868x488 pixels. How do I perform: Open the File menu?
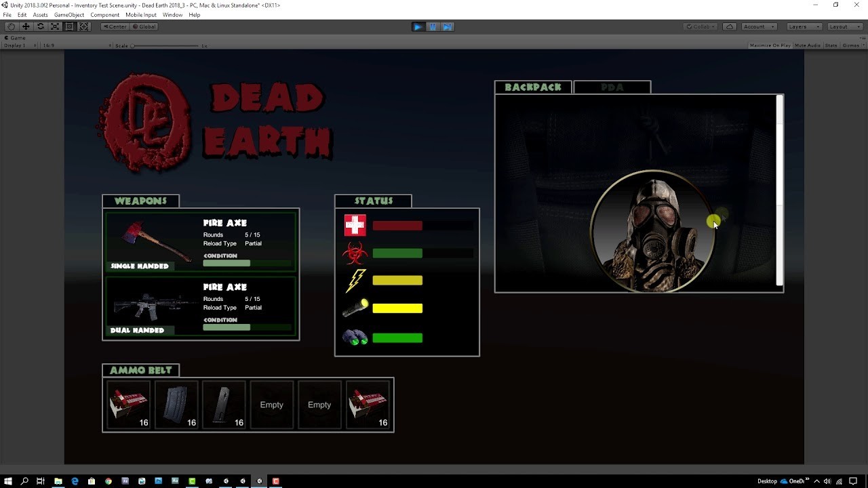(x=7, y=15)
